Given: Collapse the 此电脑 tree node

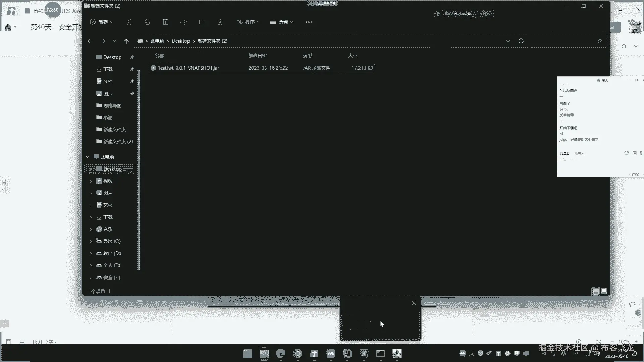Looking at the screenshot, I should (x=87, y=157).
